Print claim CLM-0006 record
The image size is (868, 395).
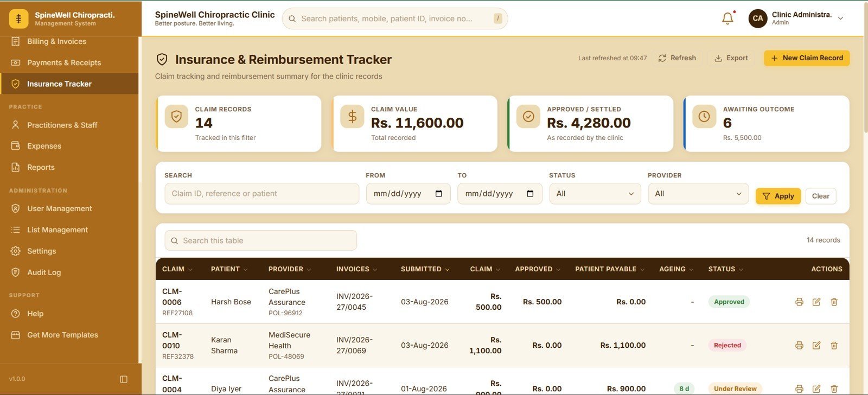(x=799, y=302)
